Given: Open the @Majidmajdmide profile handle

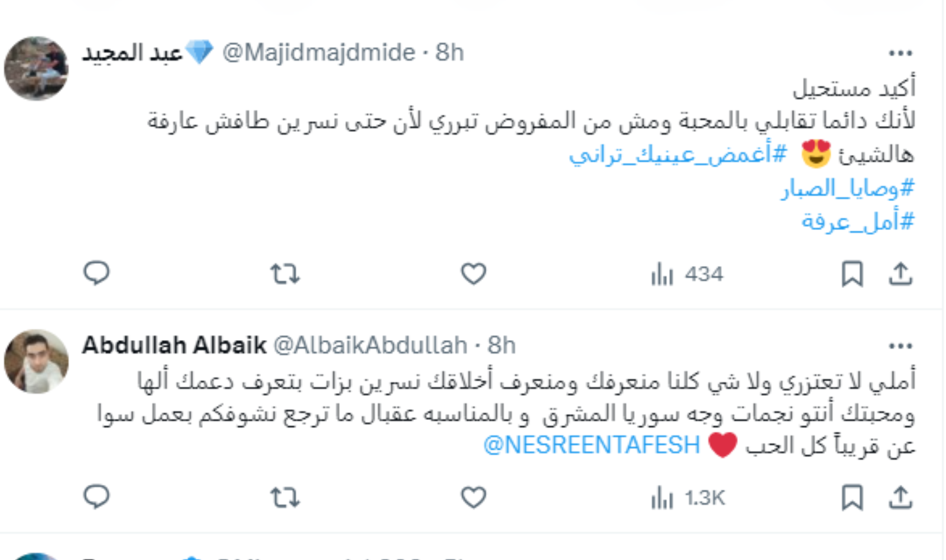Looking at the screenshot, I should click(319, 53).
